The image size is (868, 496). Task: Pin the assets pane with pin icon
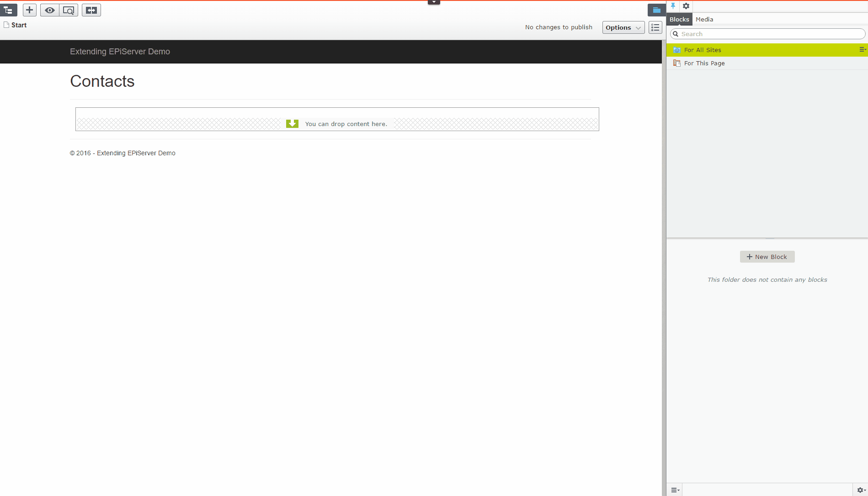(x=673, y=6)
